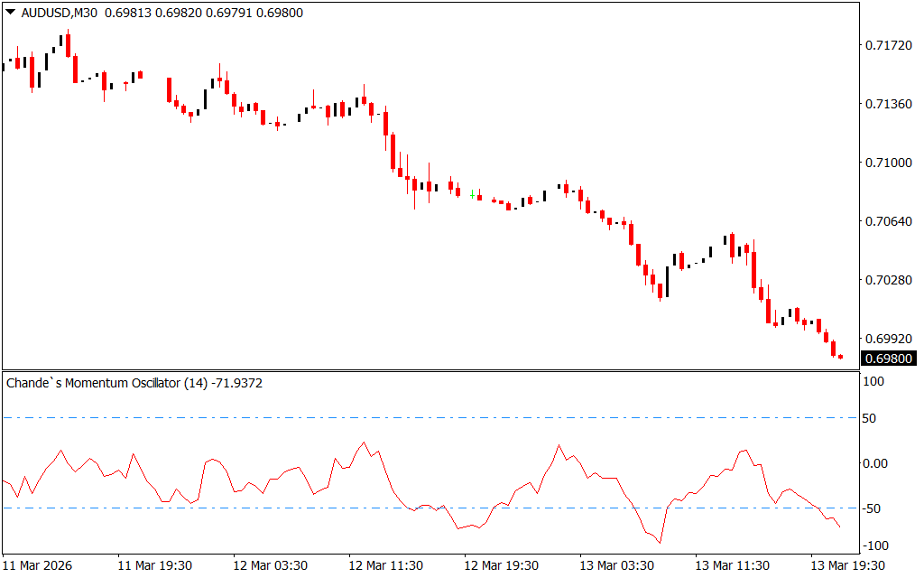Click the oscillator line's lowest trough near -100

pyautogui.click(x=661, y=543)
